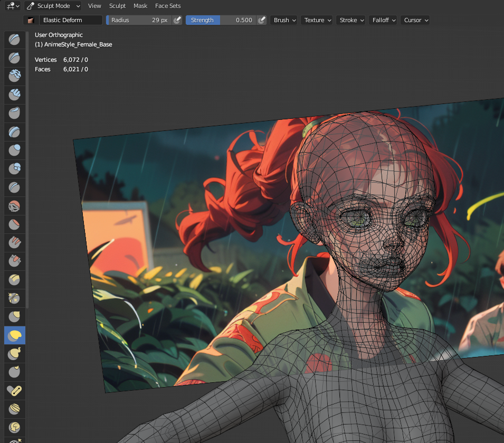Select the Snake Hook brush

pos(14,354)
